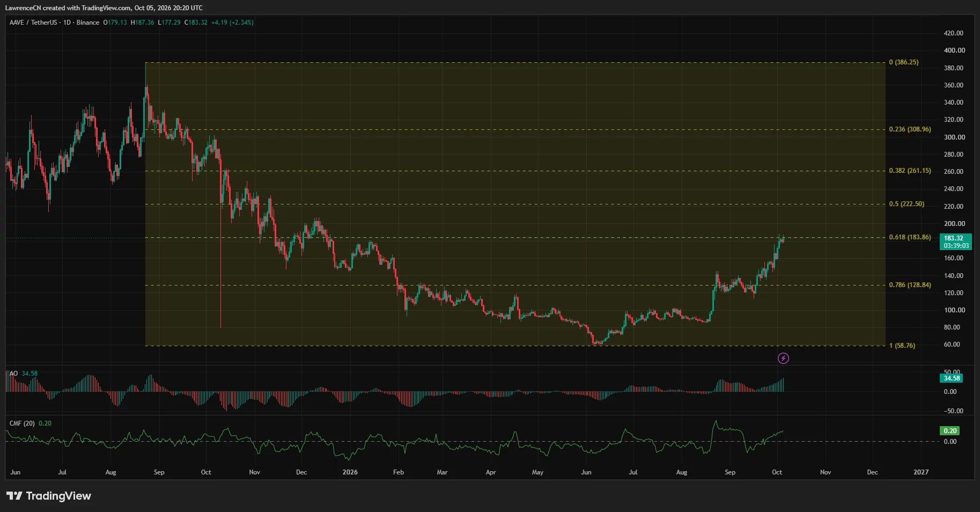Click the -50.00 AO scale label
The image size is (980, 512).
(954, 411)
